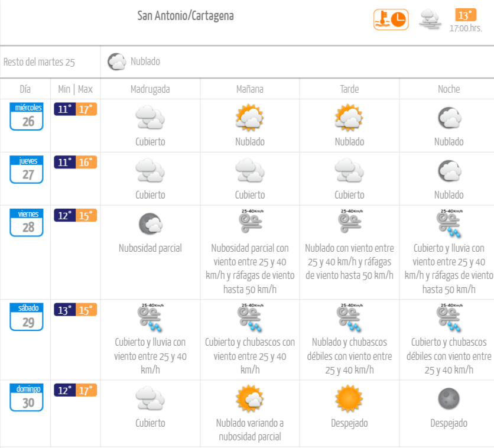Click Wednesday night's Nublado moon-cloud icon
This screenshot has height=448, width=494.
[x=448, y=119]
